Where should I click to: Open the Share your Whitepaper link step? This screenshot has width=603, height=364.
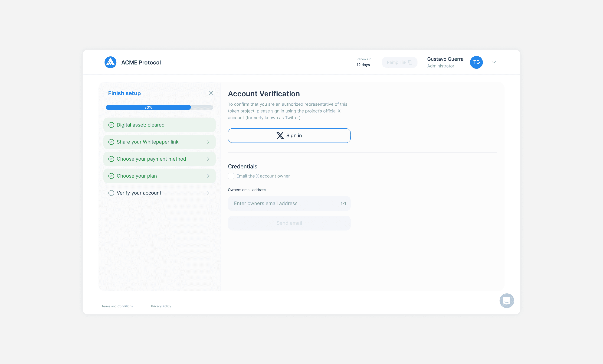[147, 142]
